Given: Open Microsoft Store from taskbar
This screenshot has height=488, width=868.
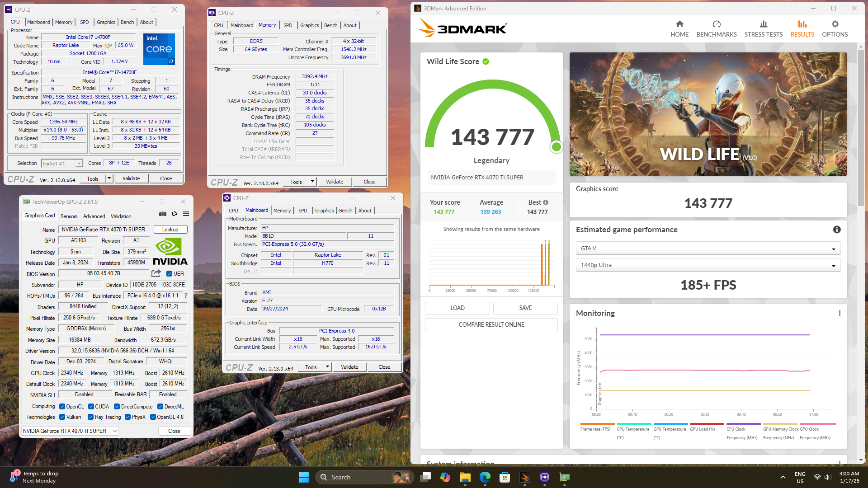Looking at the screenshot, I should tap(505, 477).
